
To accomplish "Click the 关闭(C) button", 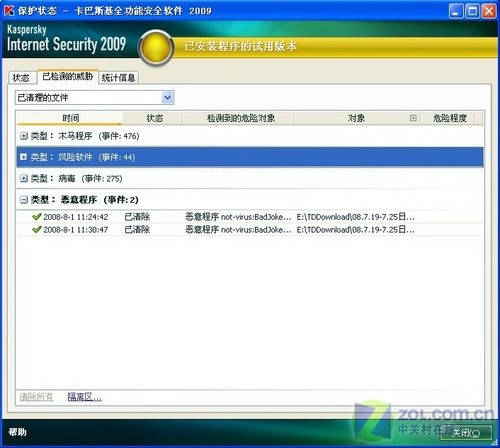I will point(466,433).
